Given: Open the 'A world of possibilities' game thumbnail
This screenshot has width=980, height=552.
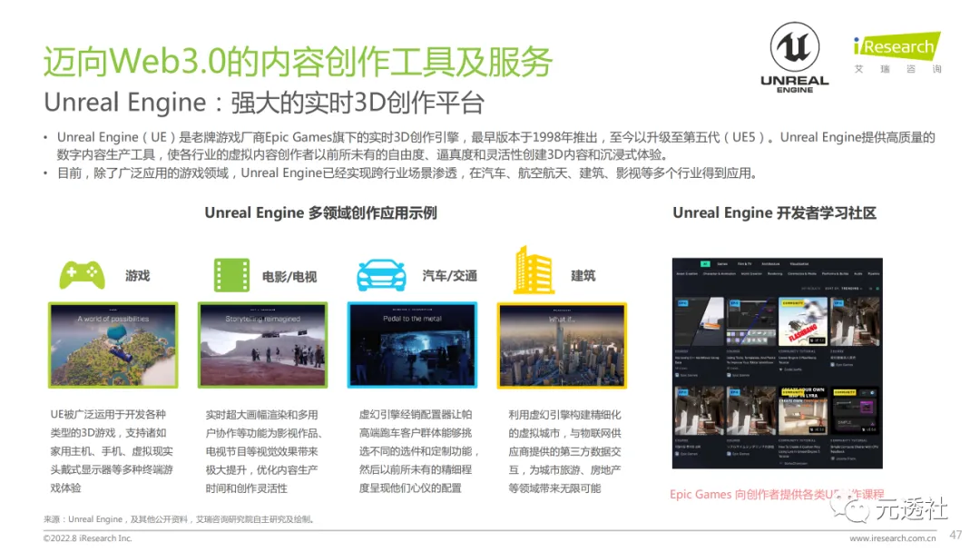Looking at the screenshot, I should 113,345.
